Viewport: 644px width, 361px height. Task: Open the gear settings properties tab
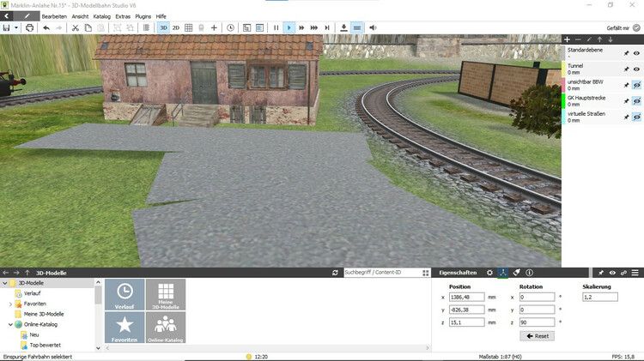489,273
